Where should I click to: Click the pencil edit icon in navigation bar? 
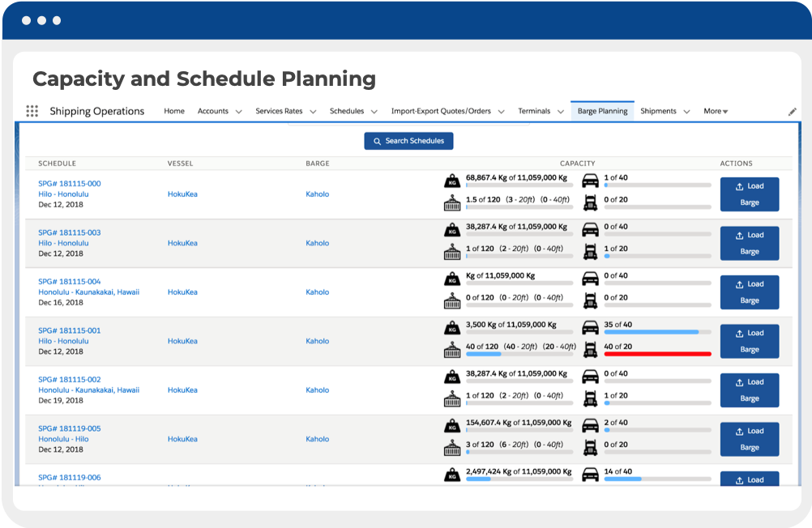click(792, 112)
